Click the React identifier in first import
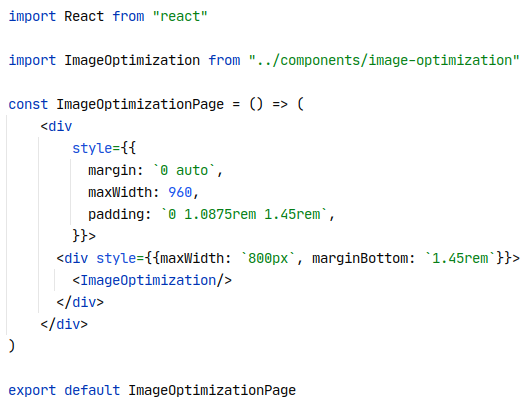The image size is (528, 408). (84, 16)
